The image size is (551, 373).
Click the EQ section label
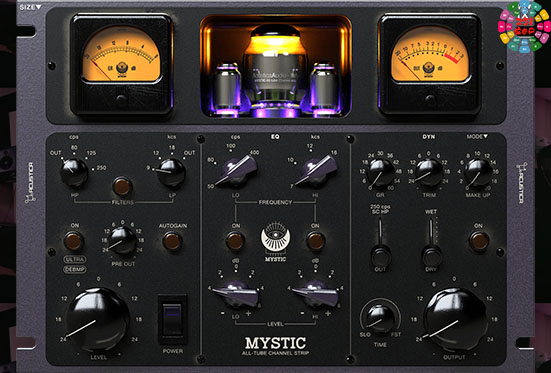[x=275, y=136]
